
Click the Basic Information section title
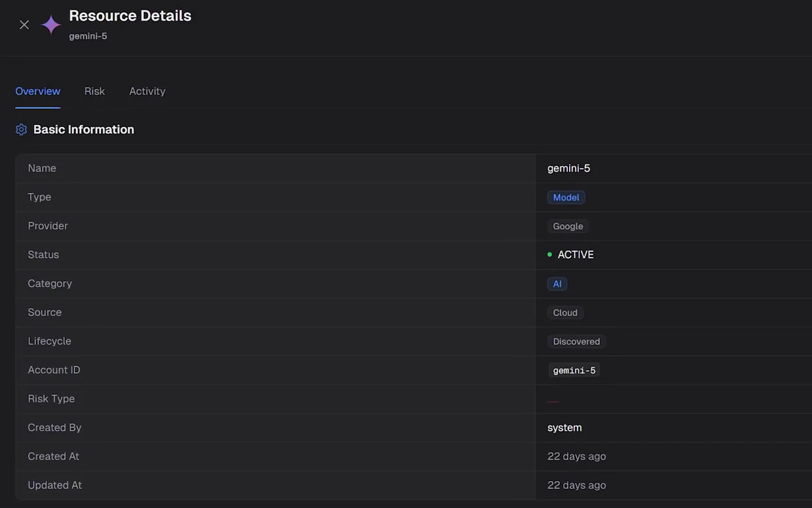click(84, 130)
